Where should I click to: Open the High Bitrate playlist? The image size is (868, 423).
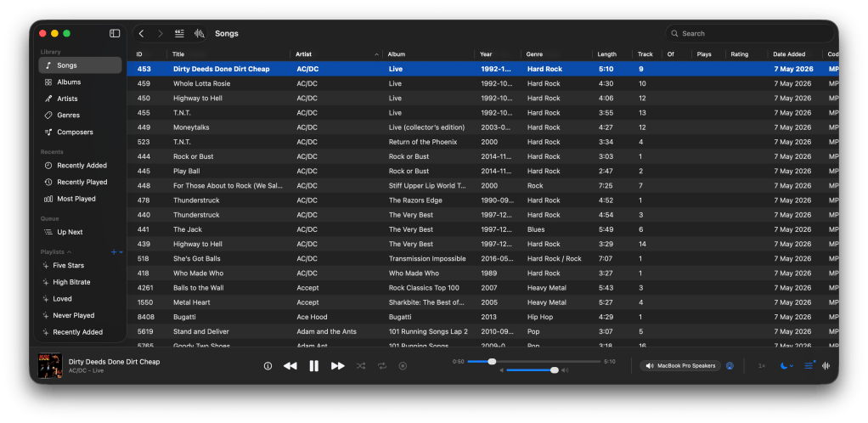click(x=81, y=282)
